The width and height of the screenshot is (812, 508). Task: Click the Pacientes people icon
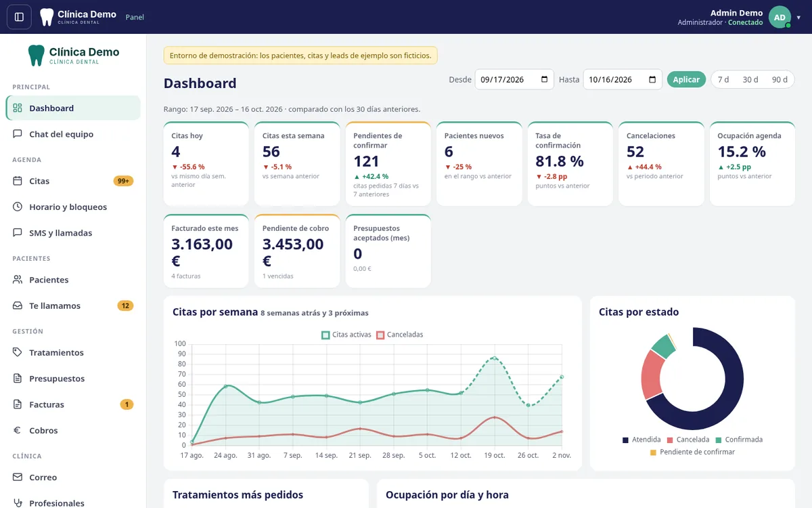(18, 280)
